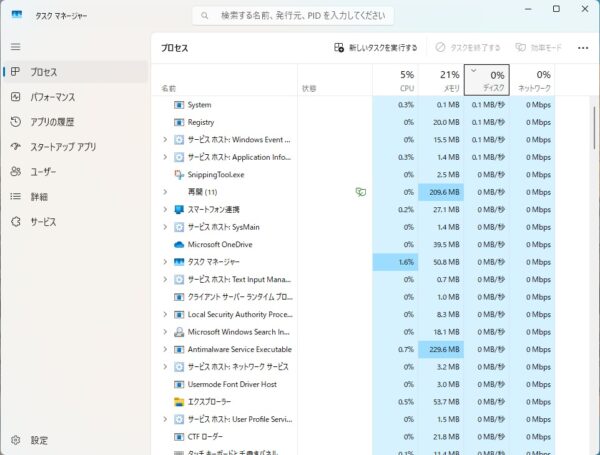
Task: Click gear icon of サービス ホスト: SysMain
Action: tap(179, 227)
